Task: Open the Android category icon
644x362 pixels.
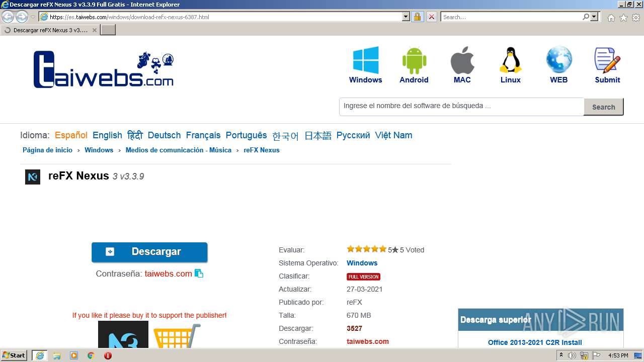Action: [x=414, y=60]
